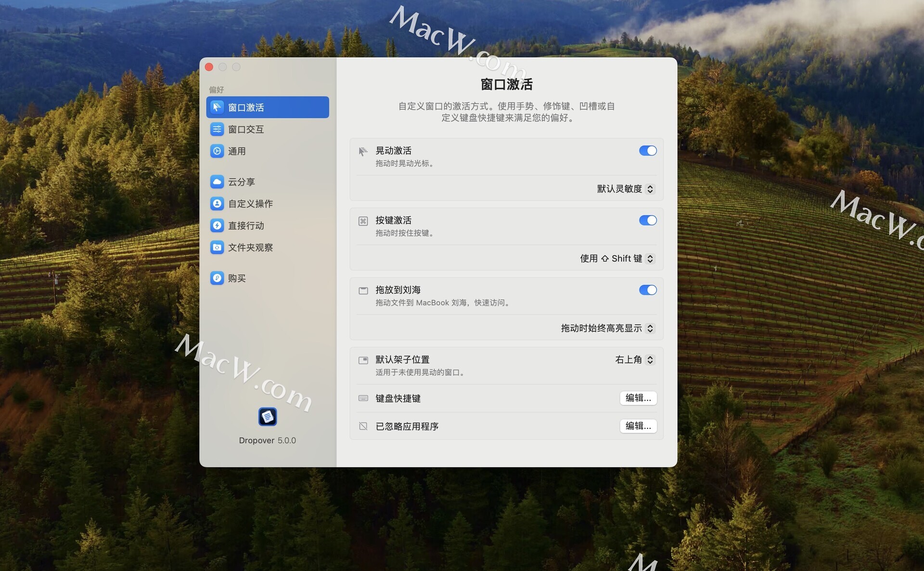
Task: Open the 默认灵敏度 sensitivity dropdown
Action: tap(626, 189)
